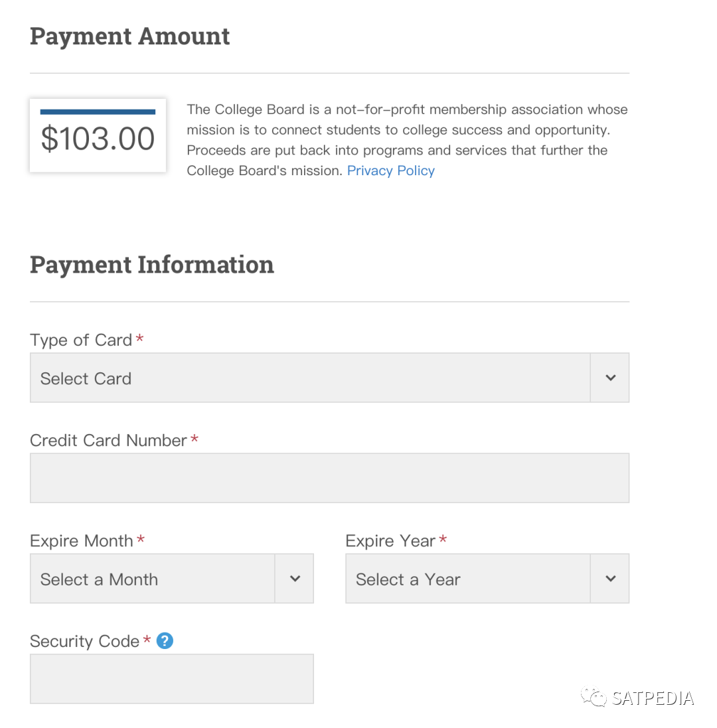Click the Credit Card Number label
This screenshot has height=728, width=717.
pyautogui.click(x=108, y=441)
